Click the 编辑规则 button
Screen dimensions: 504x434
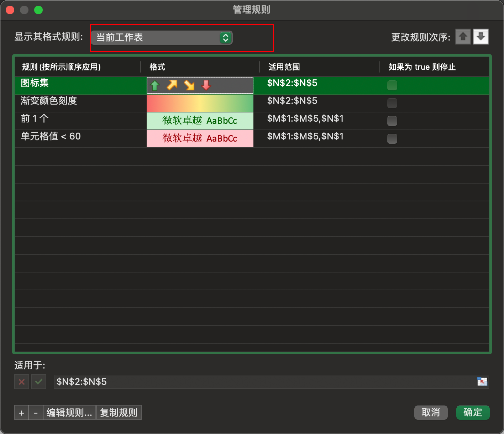69,412
